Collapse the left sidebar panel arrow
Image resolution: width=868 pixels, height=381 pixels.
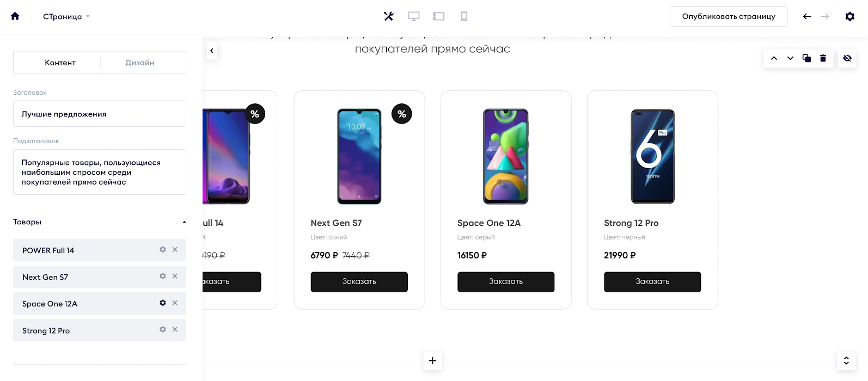point(211,51)
